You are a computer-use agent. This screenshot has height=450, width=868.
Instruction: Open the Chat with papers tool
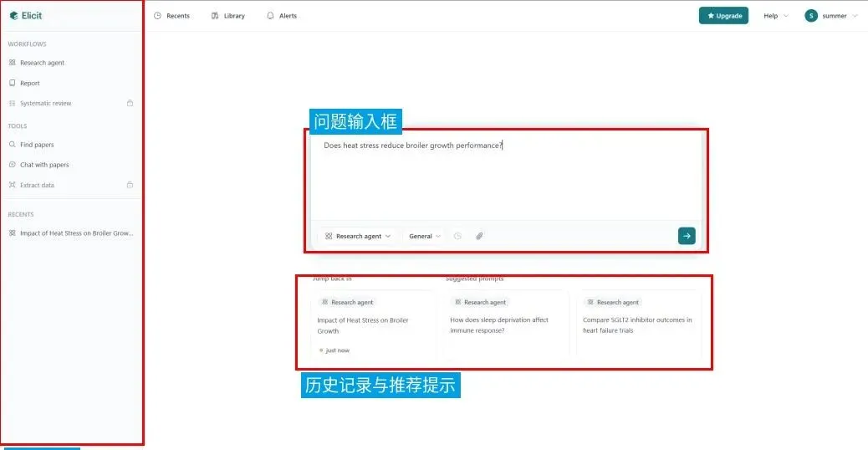coord(44,165)
